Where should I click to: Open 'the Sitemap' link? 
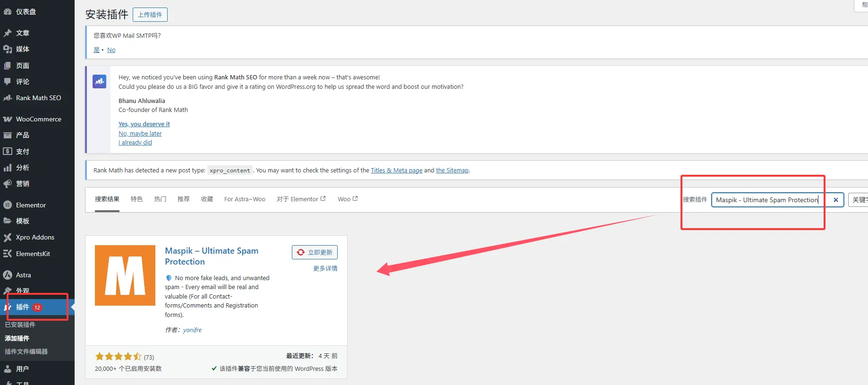pyautogui.click(x=452, y=171)
